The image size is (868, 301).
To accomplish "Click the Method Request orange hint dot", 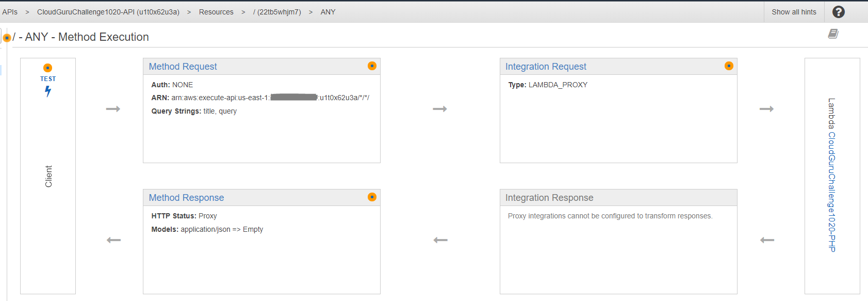I will point(372,66).
